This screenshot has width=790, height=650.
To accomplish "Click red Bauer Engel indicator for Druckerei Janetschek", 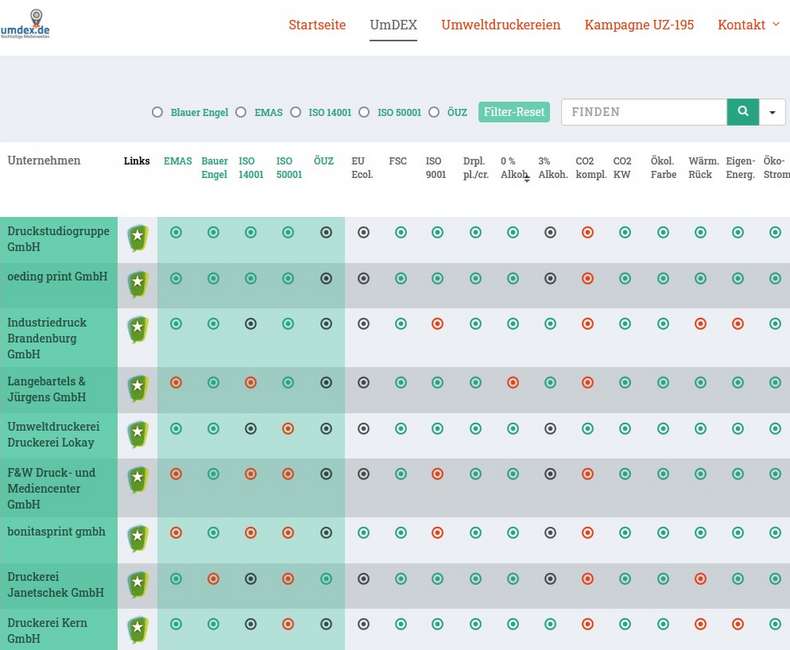I will pos(213,578).
